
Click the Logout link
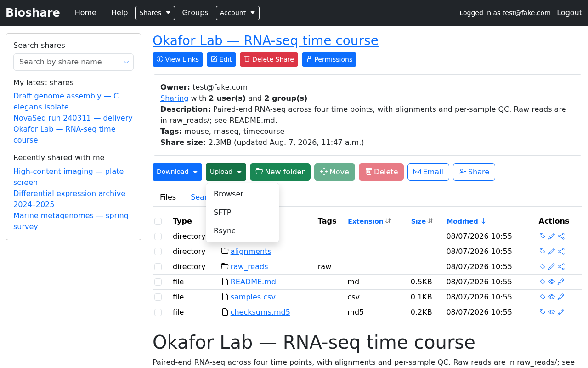(x=569, y=13)
